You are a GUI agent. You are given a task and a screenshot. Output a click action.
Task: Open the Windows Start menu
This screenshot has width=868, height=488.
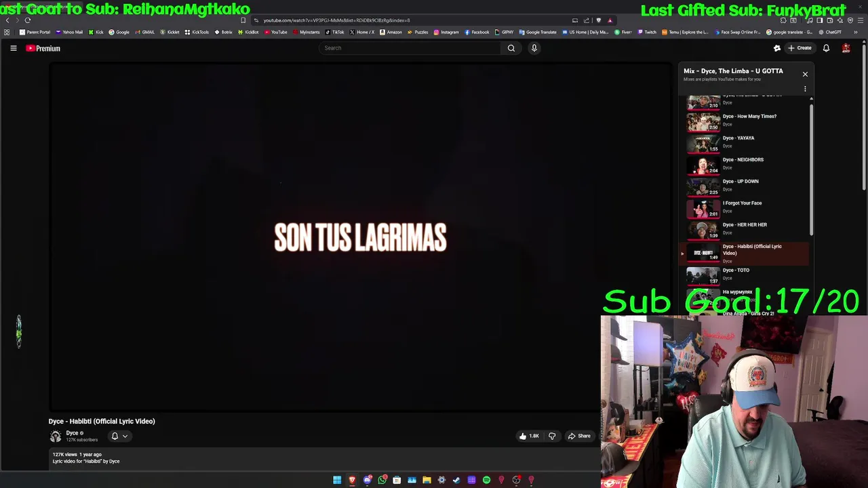[x=337, y=480]
